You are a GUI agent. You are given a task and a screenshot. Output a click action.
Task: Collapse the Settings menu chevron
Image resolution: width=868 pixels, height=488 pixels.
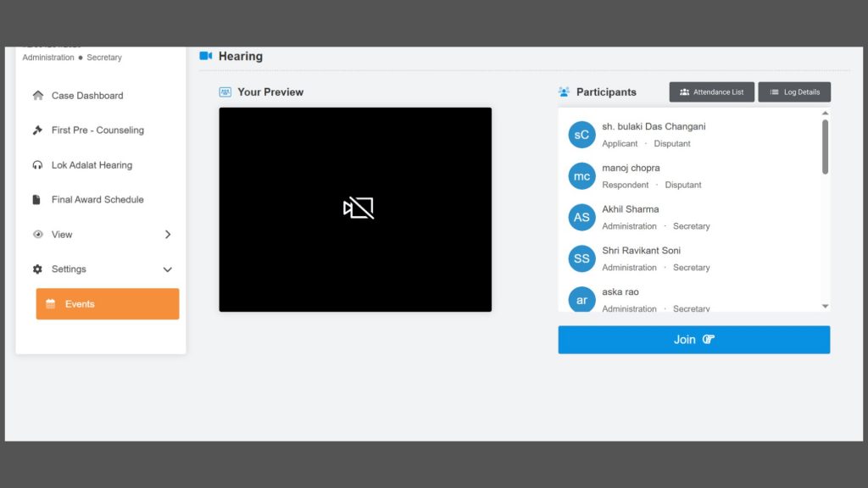coord(168,269)
